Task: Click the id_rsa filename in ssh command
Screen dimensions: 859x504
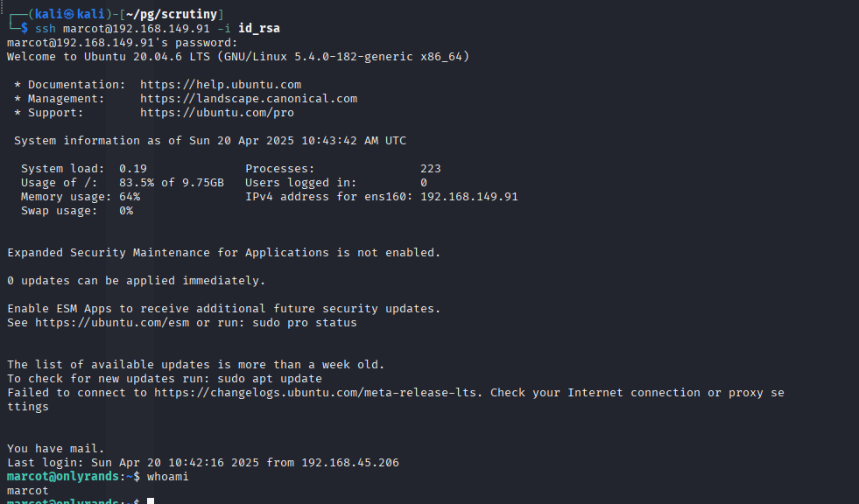Action: tap(258, 29)
